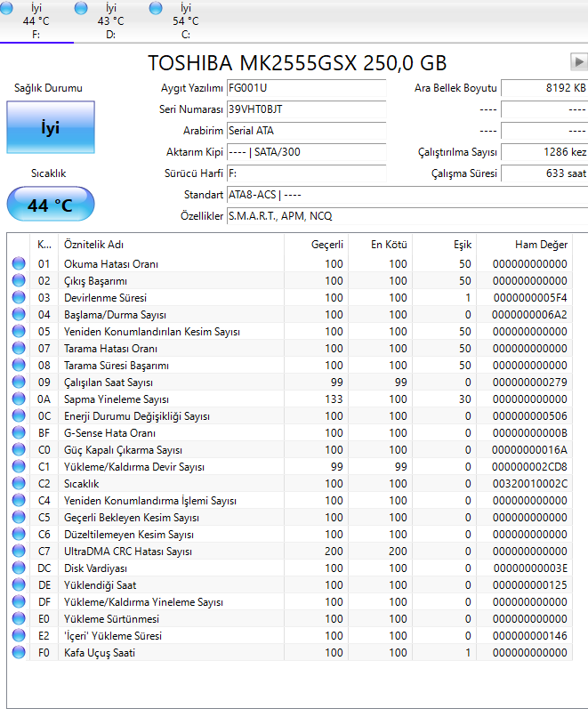Viewport: 588px width, 709px height.
Task: Select the SATA/300 transfer mode field
Action: tap(306, 152)
